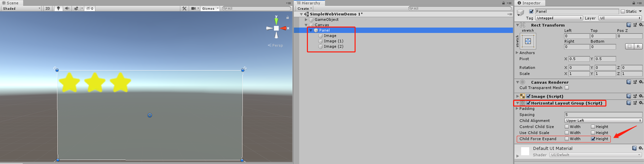Collapse Canvas in Hierarchy
Image resolution: width=644 pixels, height=164 pixels.
pyautogui.click(x=306, y=25)
